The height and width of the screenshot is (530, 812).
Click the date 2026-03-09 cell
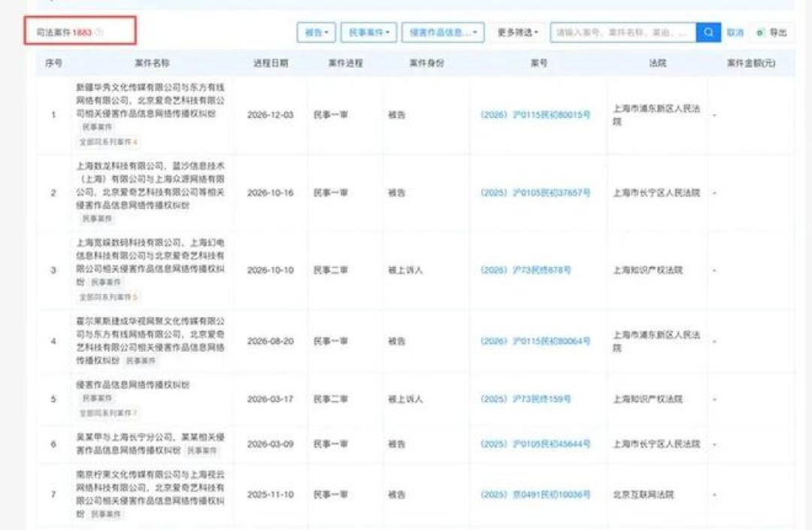tap(271, 444)
